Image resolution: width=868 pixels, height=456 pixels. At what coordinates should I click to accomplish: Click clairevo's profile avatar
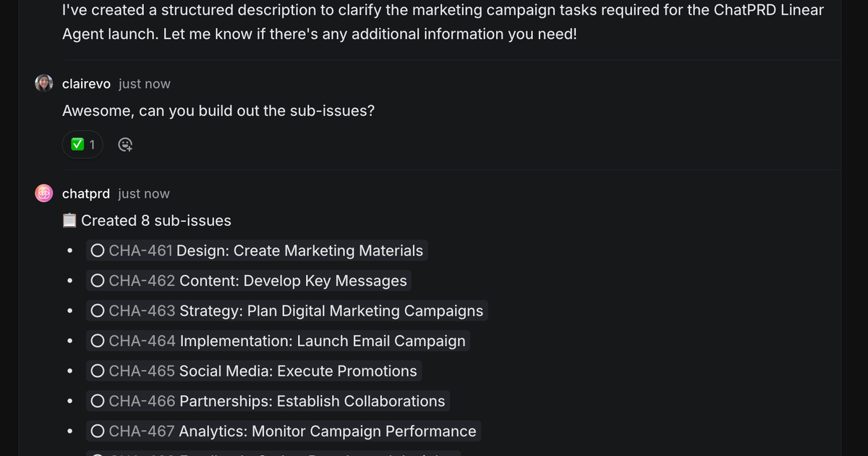[43, 83]
